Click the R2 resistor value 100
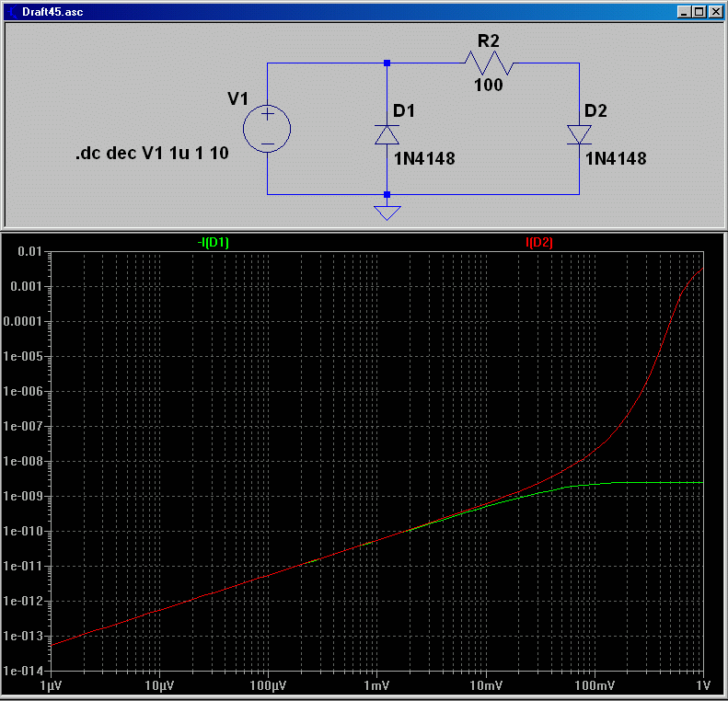The height and width of the screenshot is (701, 728). (489, 85)
